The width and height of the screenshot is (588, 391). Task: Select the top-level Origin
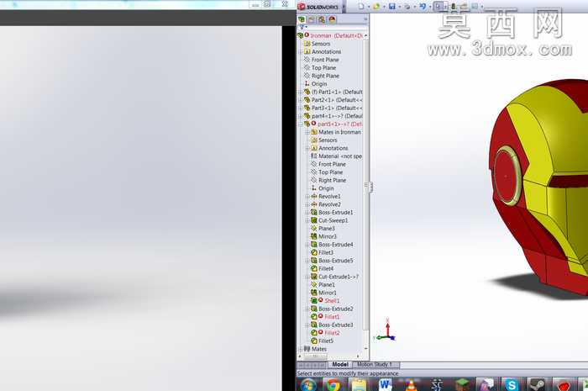[x=316, y=84]
